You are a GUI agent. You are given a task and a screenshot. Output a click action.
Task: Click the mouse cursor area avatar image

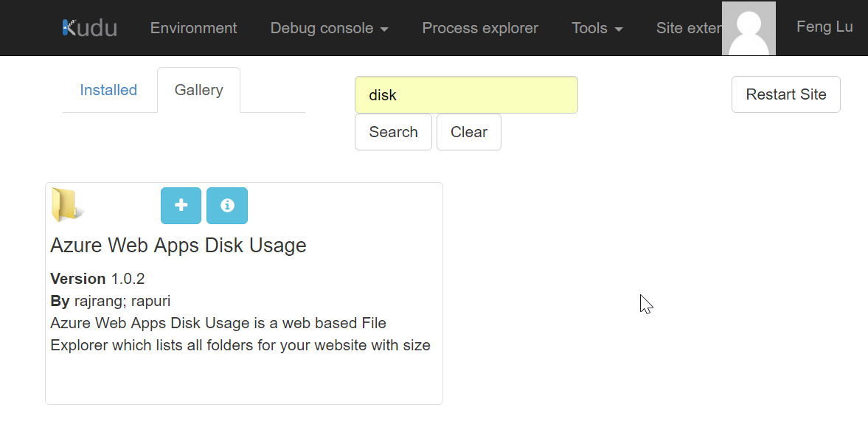point(749,28)
